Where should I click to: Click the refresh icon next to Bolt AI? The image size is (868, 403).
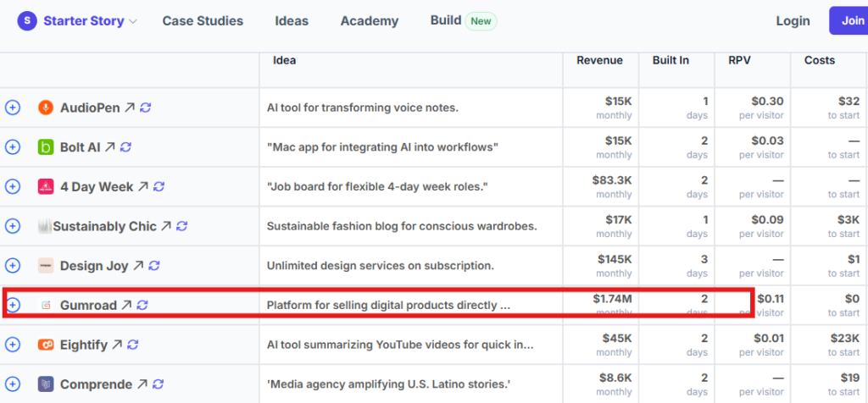(126, 147)
